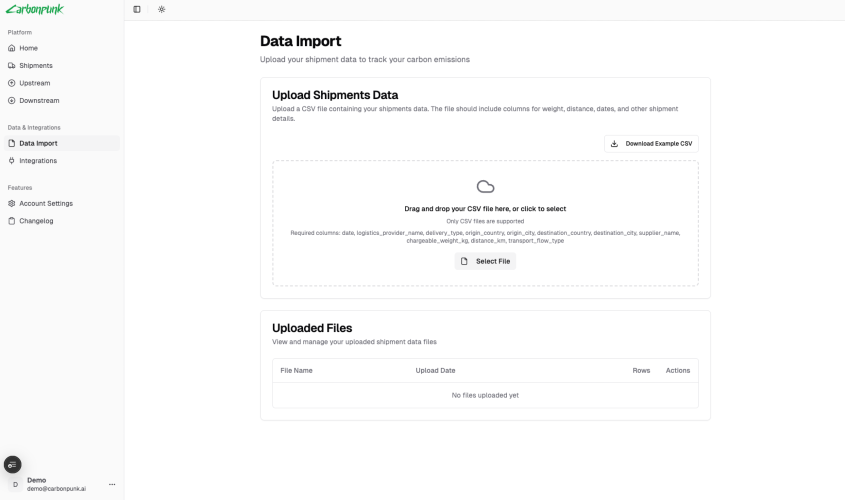View the Changelog clipboard icon
845x500 pixels.
point(12,221)
